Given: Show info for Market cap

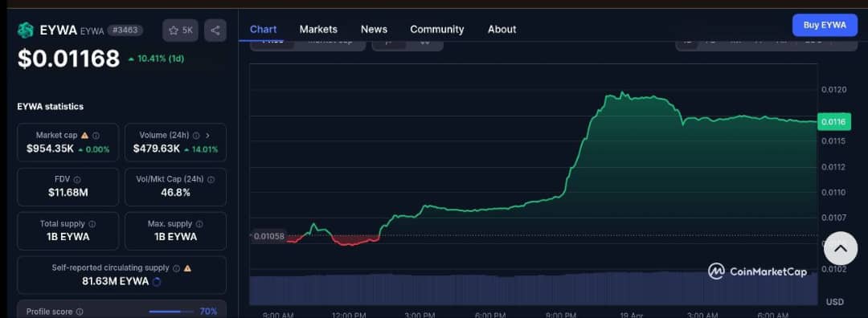Looking at the screenshot, I should (96, 135).
